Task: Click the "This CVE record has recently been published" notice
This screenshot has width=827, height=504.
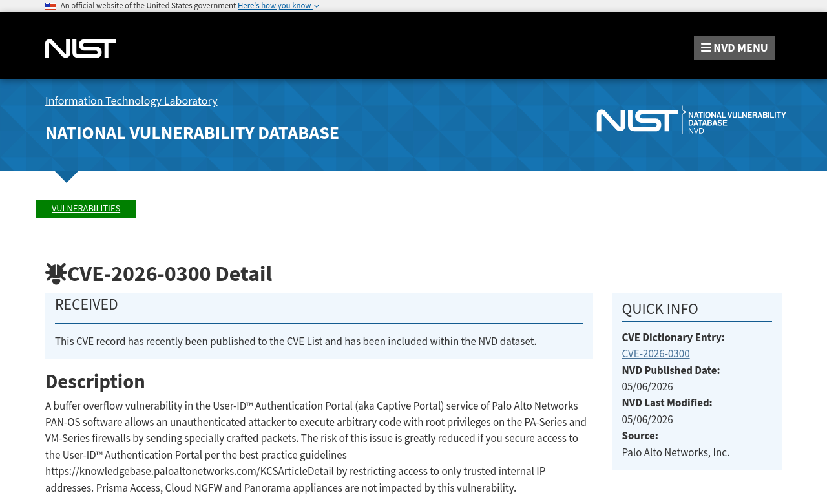Action: point(296,341)
